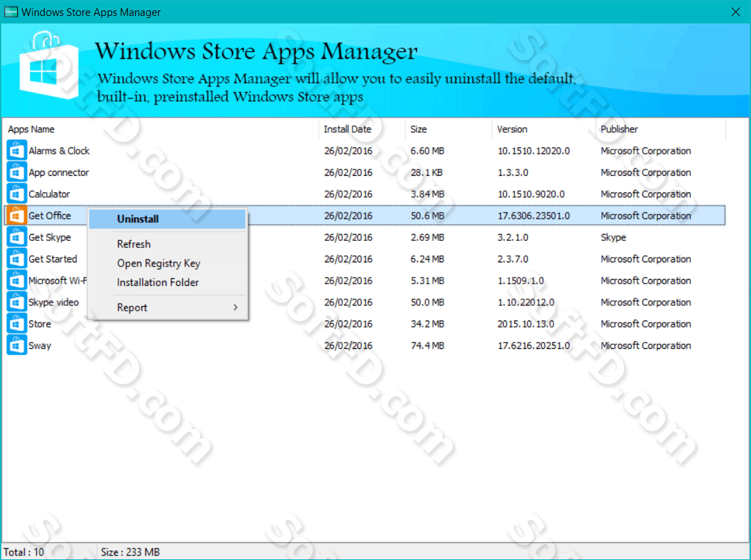Click the 50.0 MB size cell
Image resolution: width=751 pixels, height=560 pixels.
[427, 302]
